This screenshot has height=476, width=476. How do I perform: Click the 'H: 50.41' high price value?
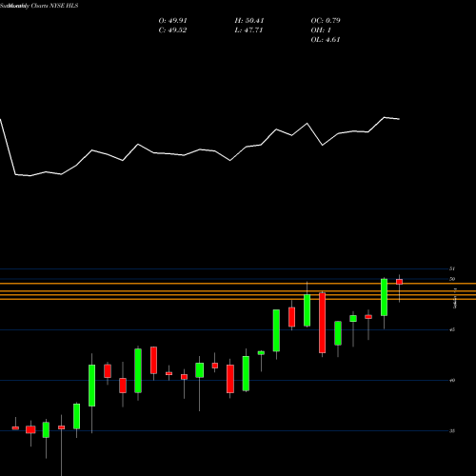pyautogui.click(x=249, y=21)
